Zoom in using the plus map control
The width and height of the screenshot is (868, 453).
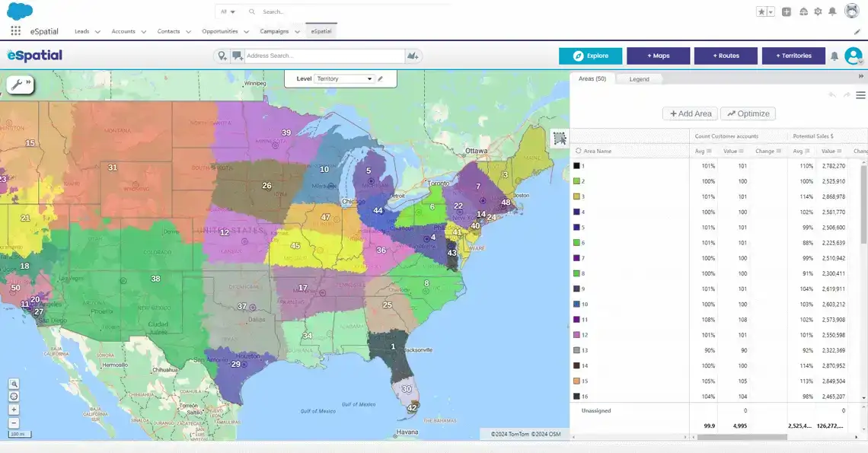click(14, 410)
